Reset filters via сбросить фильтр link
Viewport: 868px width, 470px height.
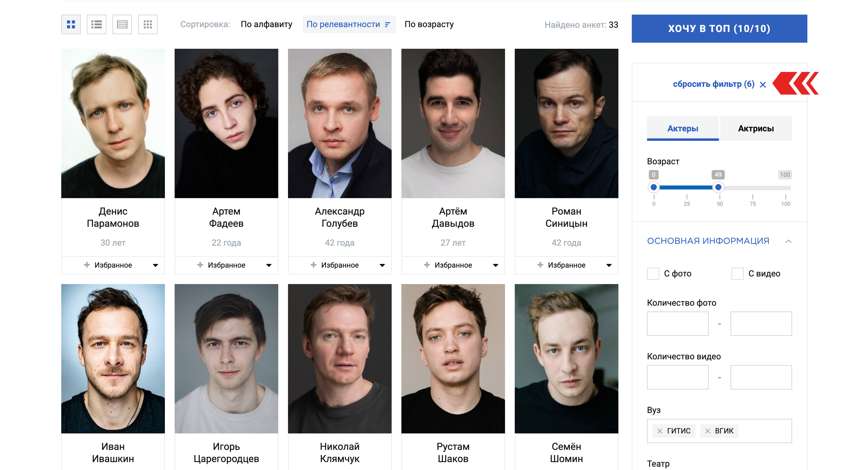point(713,84)
